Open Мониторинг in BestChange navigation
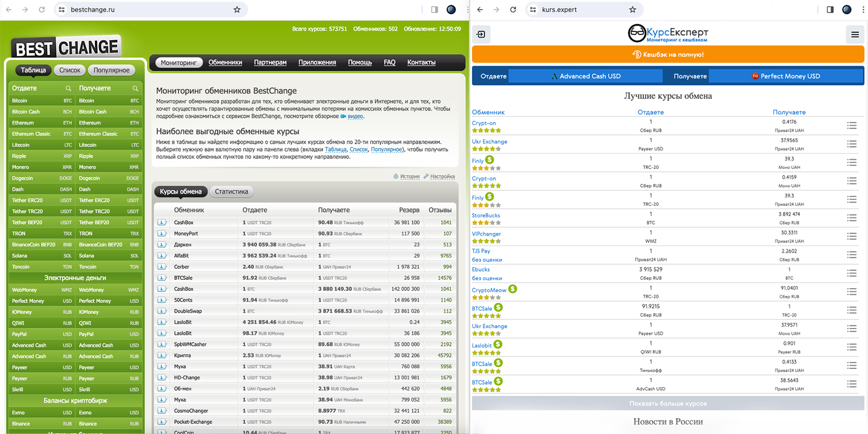The image size is (868, 434). (x=179, y=63)
